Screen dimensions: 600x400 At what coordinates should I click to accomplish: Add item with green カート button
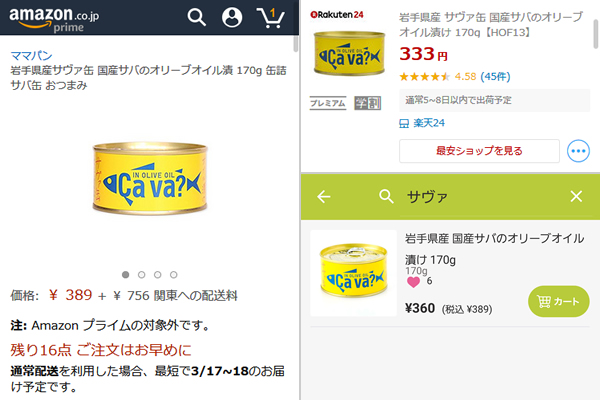tap(558, 301)
